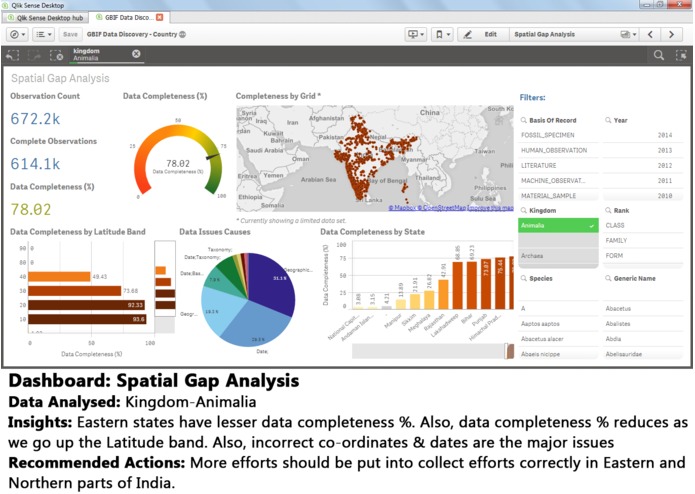Image resolution: width=695 pixels, height=494 pixels.
Task: Click the 672.2k Observation Count value
Action: click(x=35, y=119)
